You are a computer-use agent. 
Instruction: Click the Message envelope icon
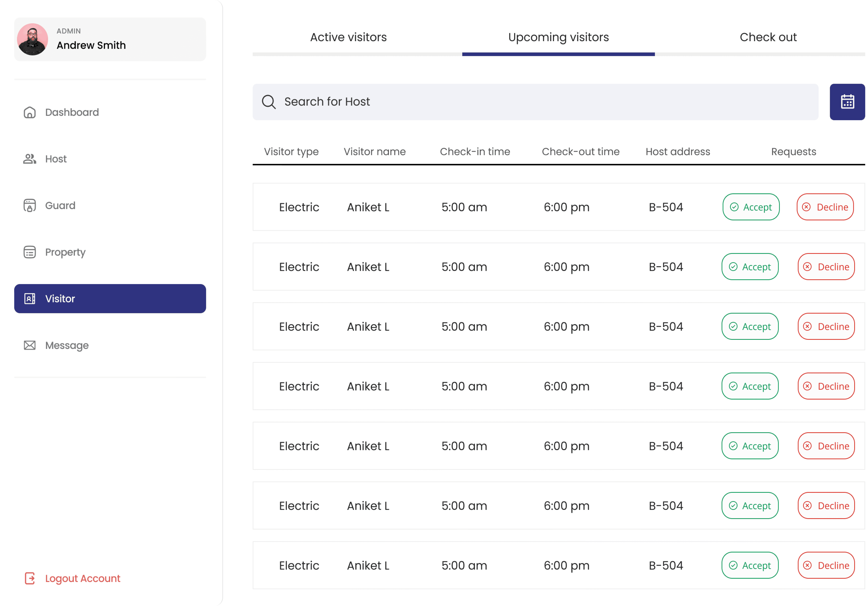pos(29,345)
